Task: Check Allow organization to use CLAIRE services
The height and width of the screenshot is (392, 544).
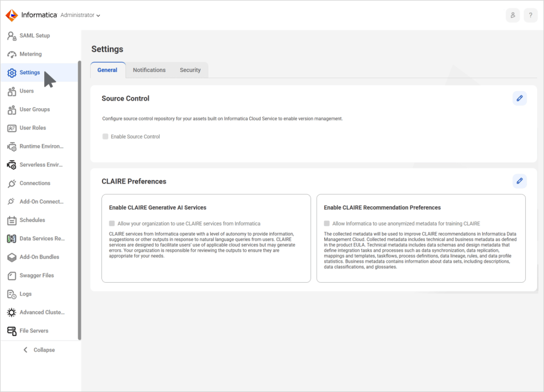Action: pos(112,223)
